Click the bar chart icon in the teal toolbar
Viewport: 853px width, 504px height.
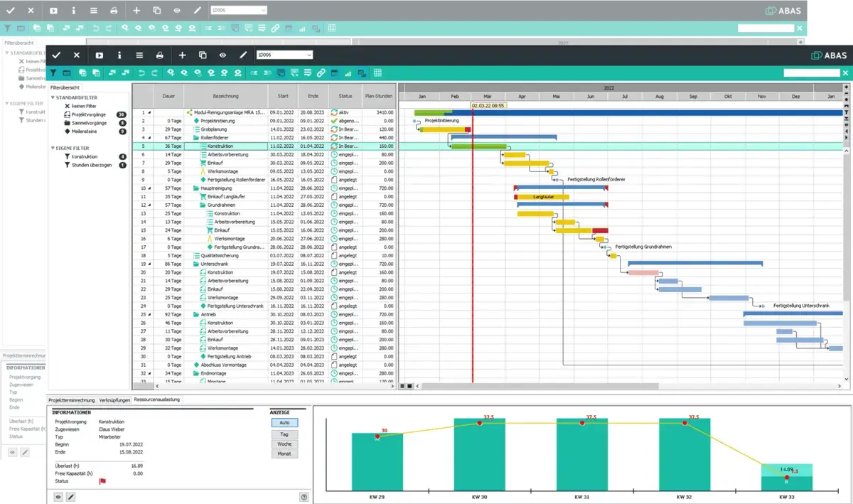[x=348, y=73]
